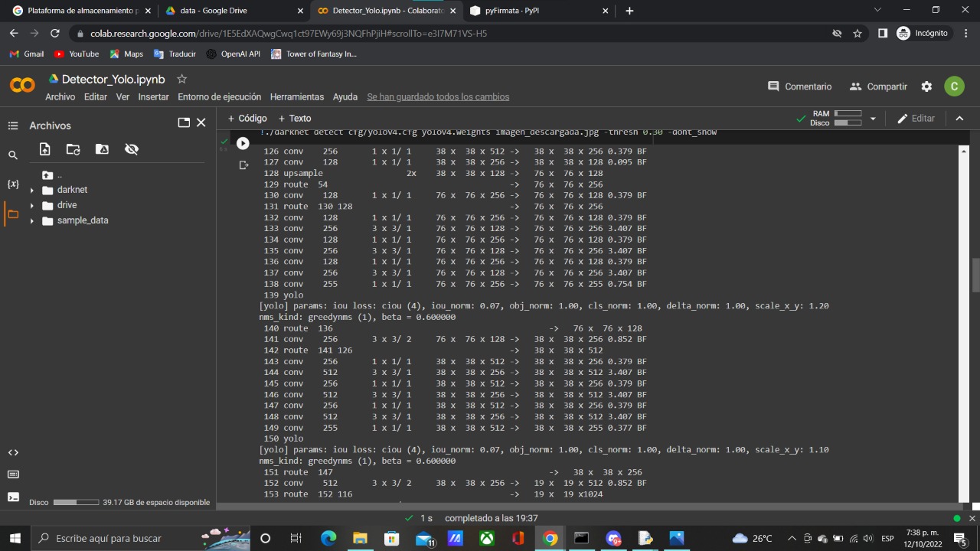Open the table of contents sidebar icon
This screenshot has height=551, width=980.
pos(12,126)
